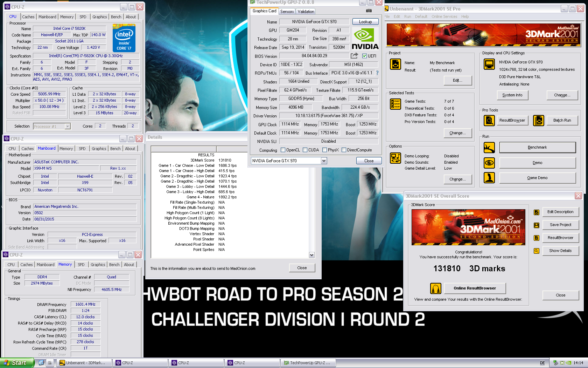The height and width of the screenshot is (368, 588).
Task: Click the Online ResultBrowser icon
Action: tap(436, 288)
